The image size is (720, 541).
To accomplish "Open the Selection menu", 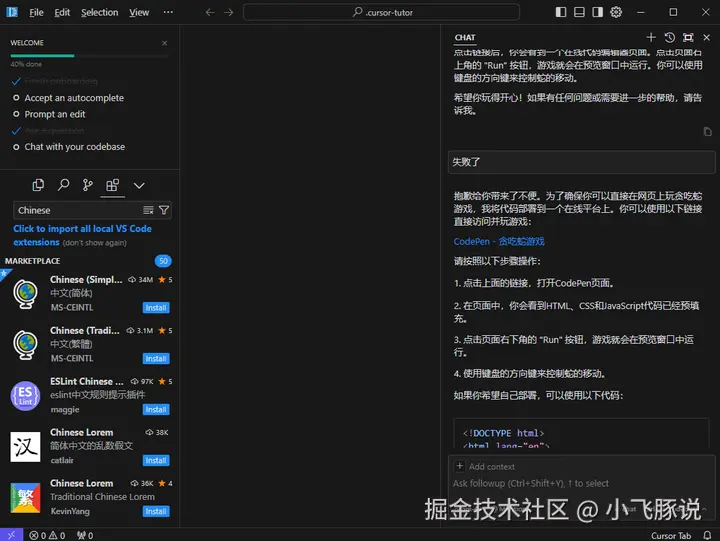I will pos(100,12).
